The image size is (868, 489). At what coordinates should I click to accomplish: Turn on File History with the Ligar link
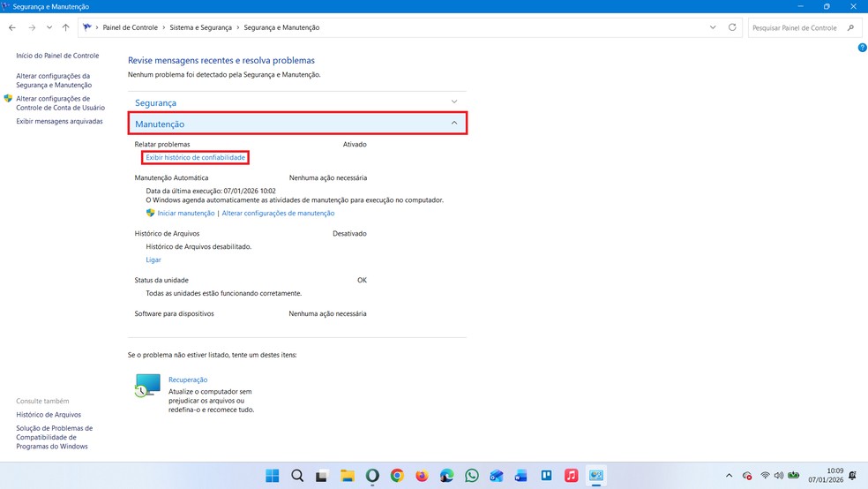click(153, 260)
